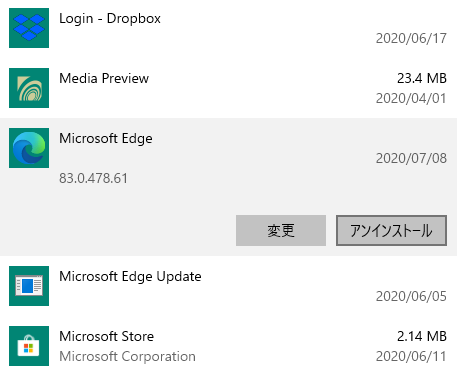
Task: Click the Microsoft Edge title text
Action: 106,139
